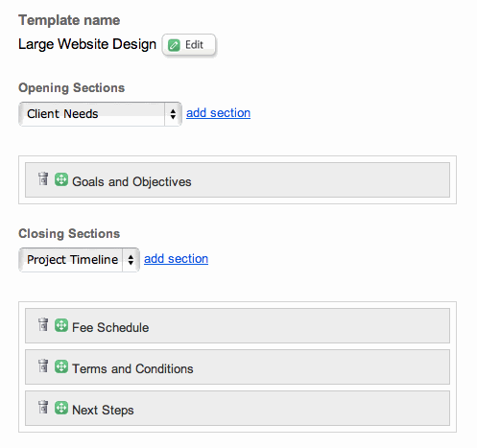Image resolution: width=477 pixels, height=448 pixels.
Task: Select the Terms and Conditions row
Action: click(237, 366)
